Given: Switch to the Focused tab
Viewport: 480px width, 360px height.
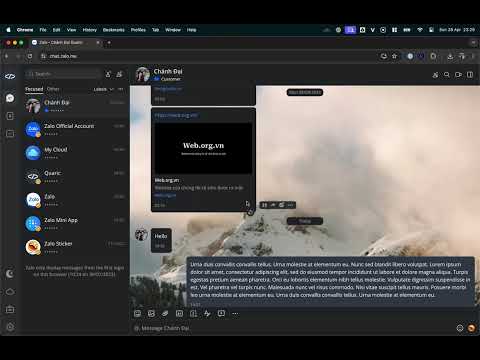Looking at the screenshot, I should (34, 89).
